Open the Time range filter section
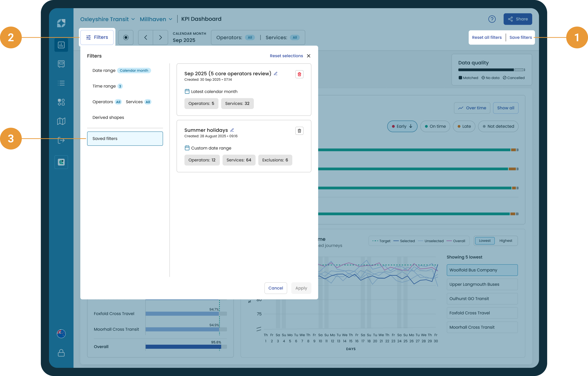This screenshot has height=376, width=588. 108,86
